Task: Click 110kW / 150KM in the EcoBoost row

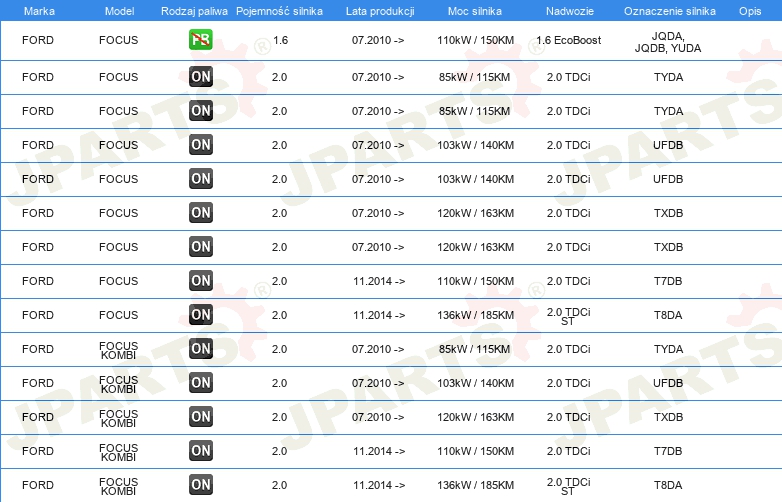Action: pyautogui.click(x=475, y=40)
